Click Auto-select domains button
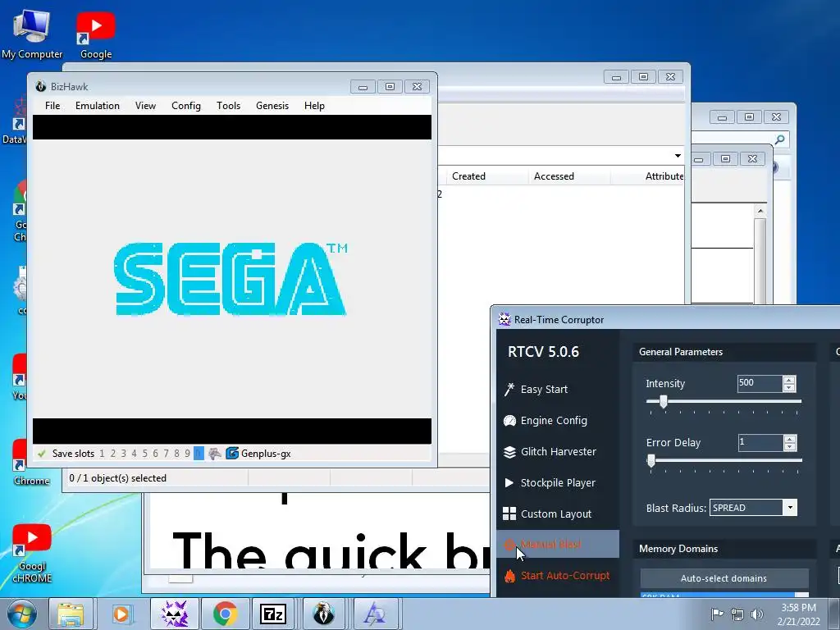The height and width of the screenshot is (630, 840). point(724,578)
